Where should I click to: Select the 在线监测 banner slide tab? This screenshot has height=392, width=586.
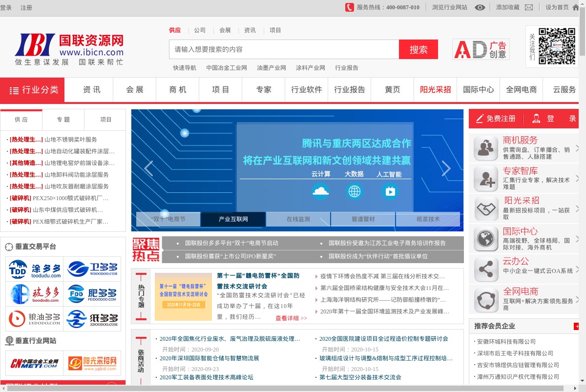click(298, 219)
